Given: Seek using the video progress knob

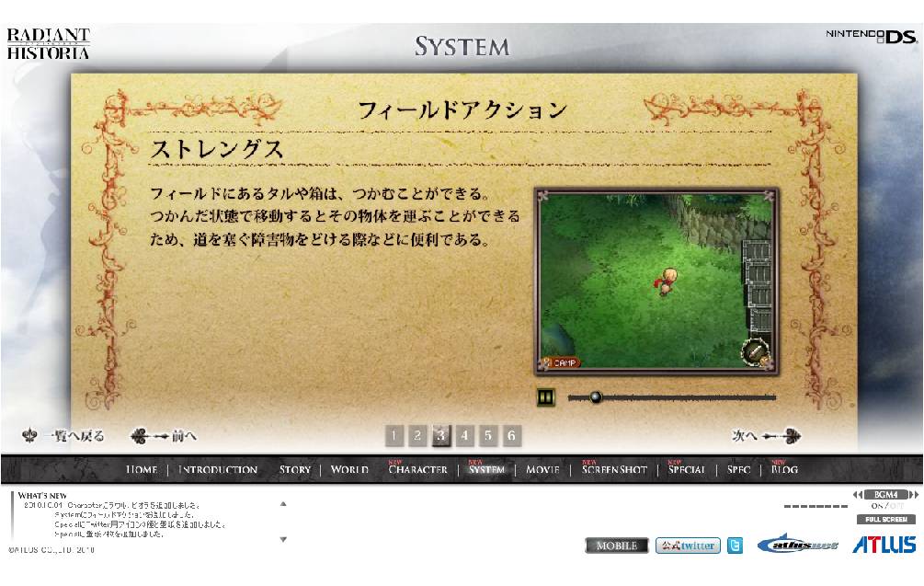Looking at the screenshot, I should (596, 397).
